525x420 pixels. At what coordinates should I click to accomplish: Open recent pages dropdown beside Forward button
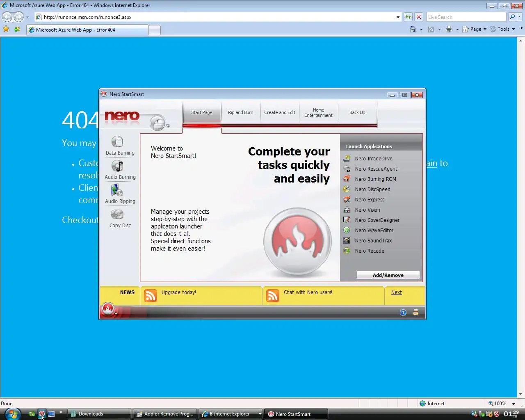click(27, 17)
